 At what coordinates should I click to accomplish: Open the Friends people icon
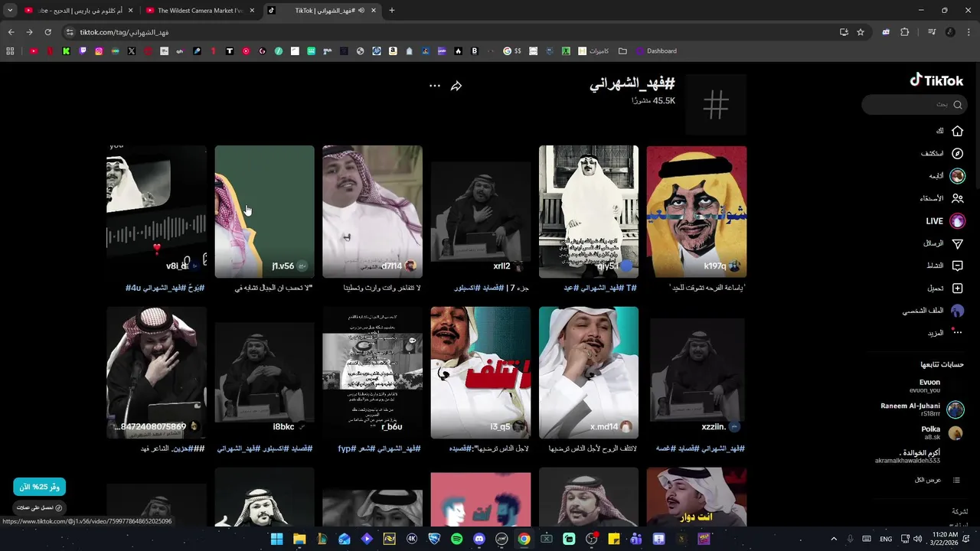(x=957, y=198)
